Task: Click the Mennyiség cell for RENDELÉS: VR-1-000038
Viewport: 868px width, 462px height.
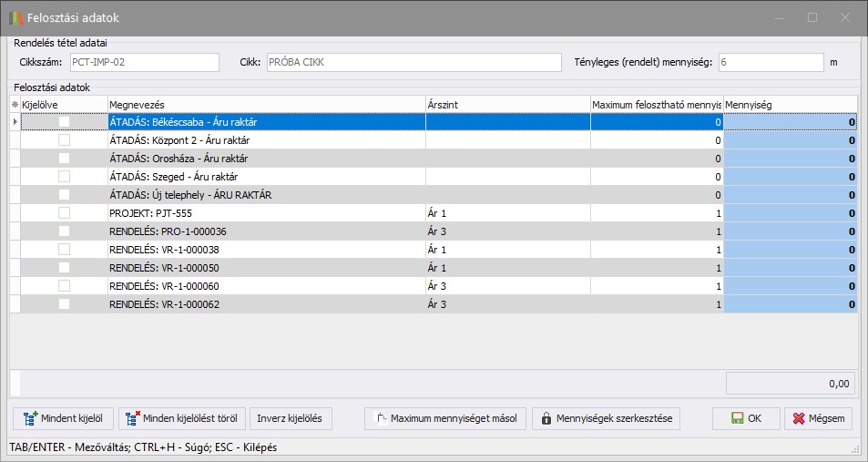Action: [x=790, y=250]
